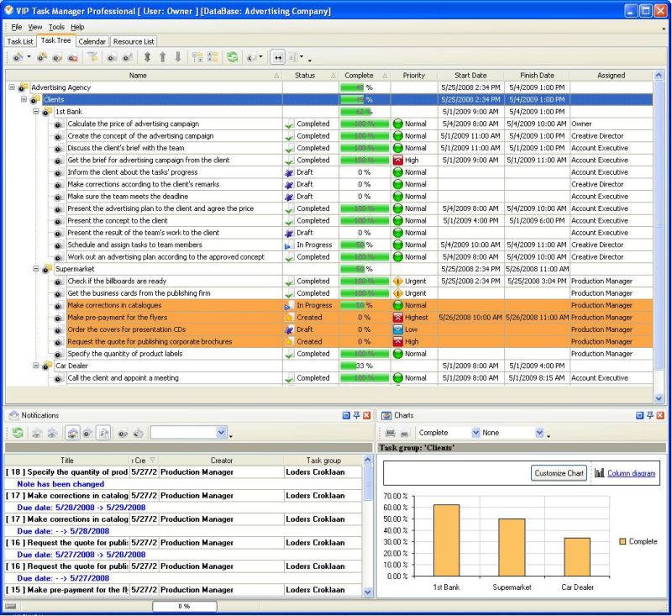Image resolution: width=672 pixels, height=616 pixels.
Task: Pin the Notifications panel
Action: click(x=356, y=415)
